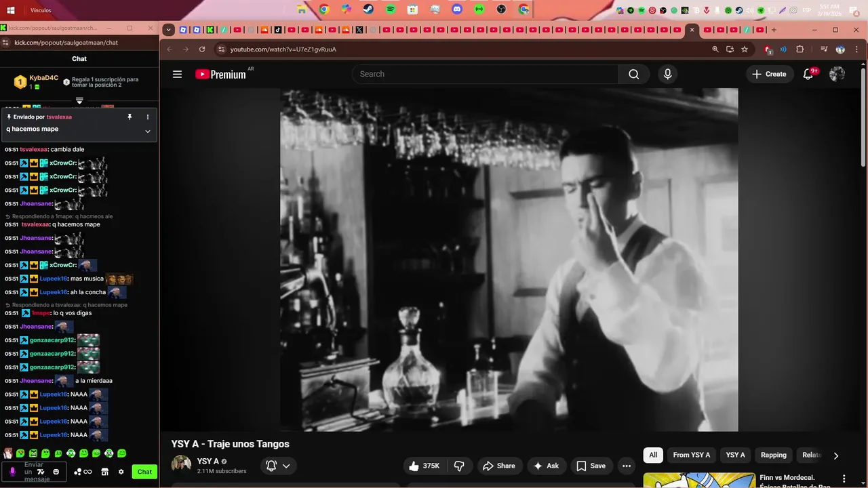The width and height of the screenshot is (868, 488).
Task: Reload the YouTube page
Action: 202,49
